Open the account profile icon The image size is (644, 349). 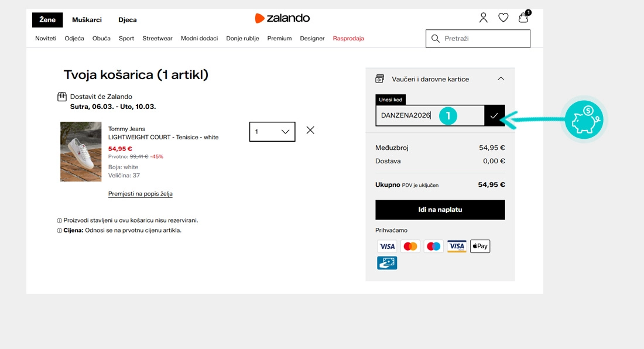click(x=484, y=18)
